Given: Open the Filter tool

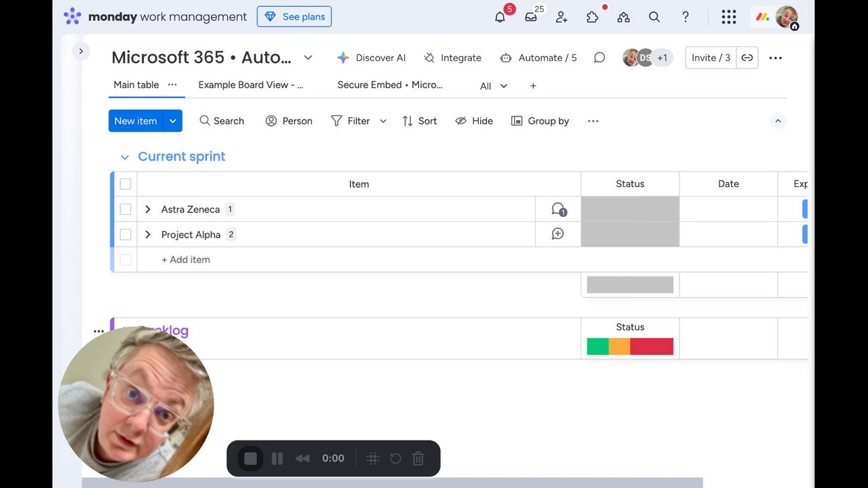Looking at the screenshot, I should click(x=351, y=121).
